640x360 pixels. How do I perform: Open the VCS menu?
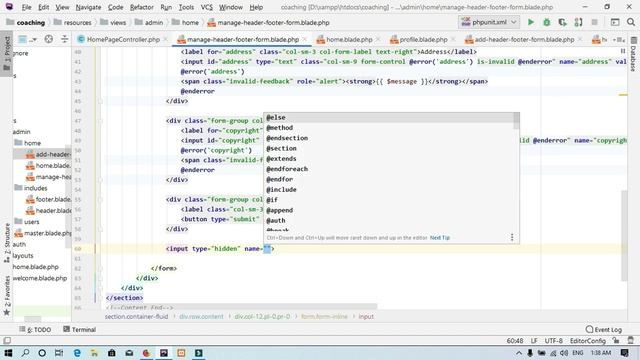(207, 7)
